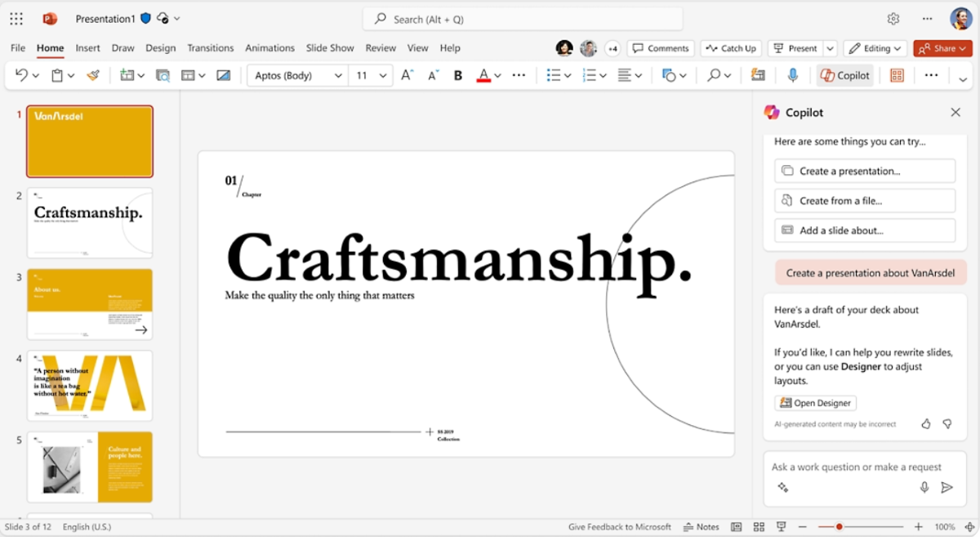
Task: Close the Copilot pane
Action: click(955, 112)
